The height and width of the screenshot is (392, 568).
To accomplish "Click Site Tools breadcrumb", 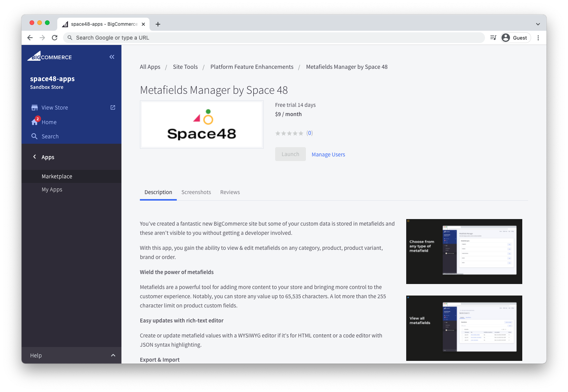I will (x=185, y=67).
